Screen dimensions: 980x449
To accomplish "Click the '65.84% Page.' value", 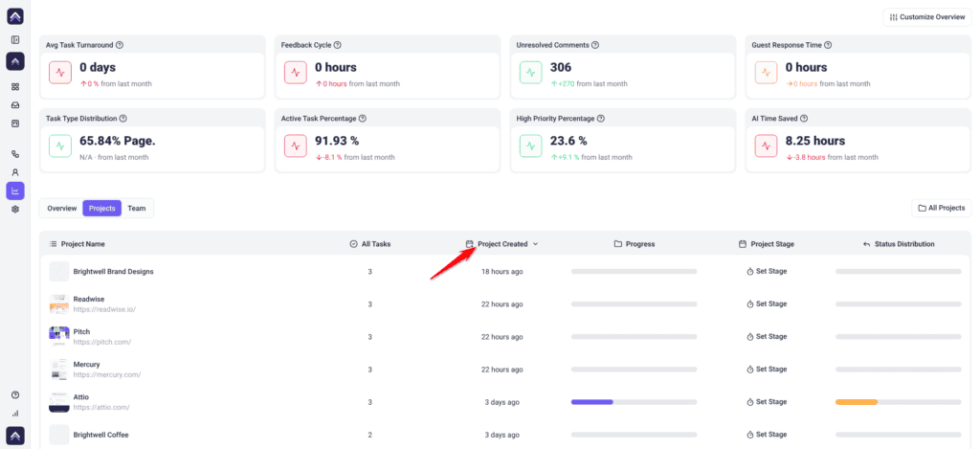I will click(118, 141).
